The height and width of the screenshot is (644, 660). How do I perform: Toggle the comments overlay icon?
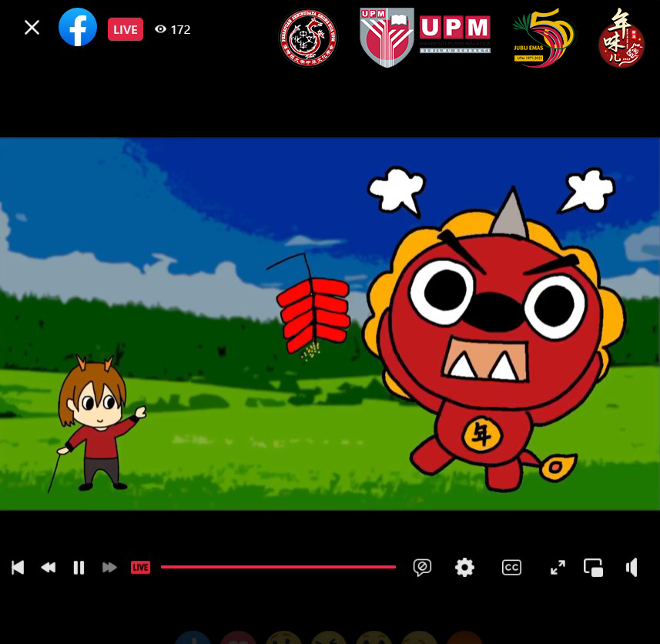422,568
